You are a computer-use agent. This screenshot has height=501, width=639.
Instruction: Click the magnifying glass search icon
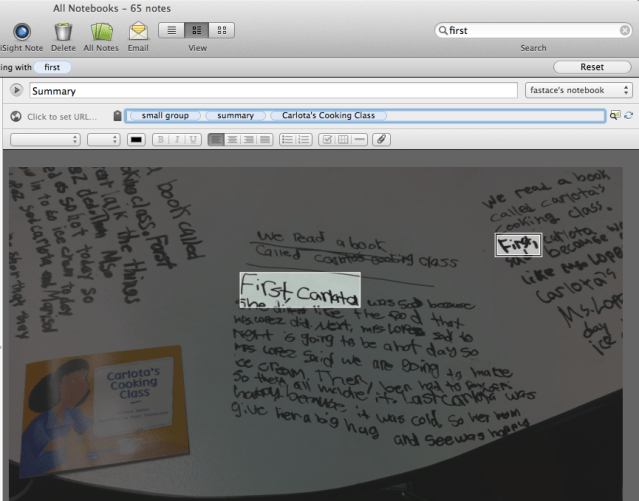pos(443,30)
